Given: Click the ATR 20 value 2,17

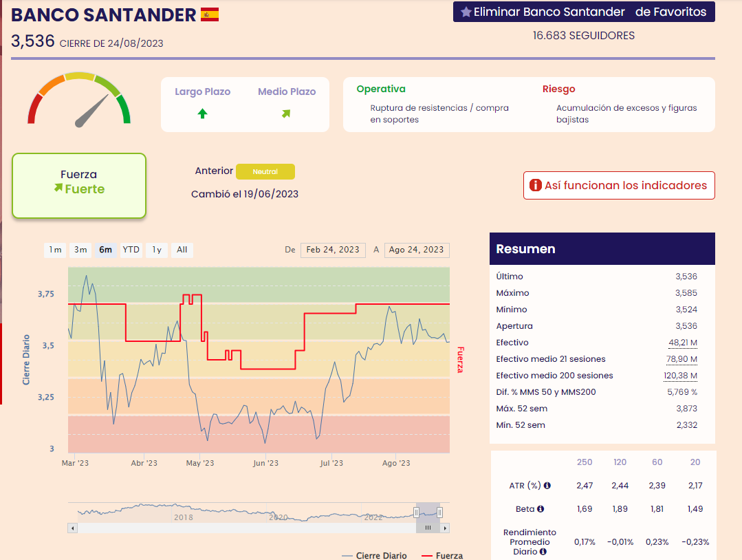Looking at the screenshot, I should point(695,485).
